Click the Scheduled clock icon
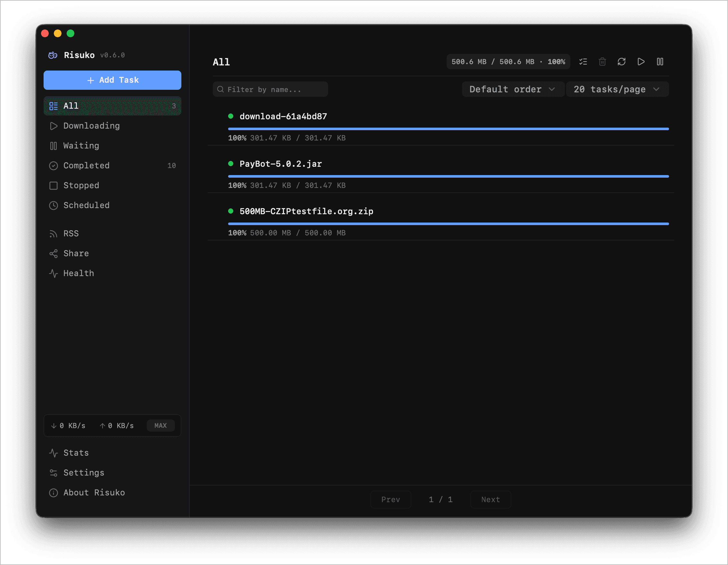The height and width of the screenshot is (565, 728). [x=53, y=206]
